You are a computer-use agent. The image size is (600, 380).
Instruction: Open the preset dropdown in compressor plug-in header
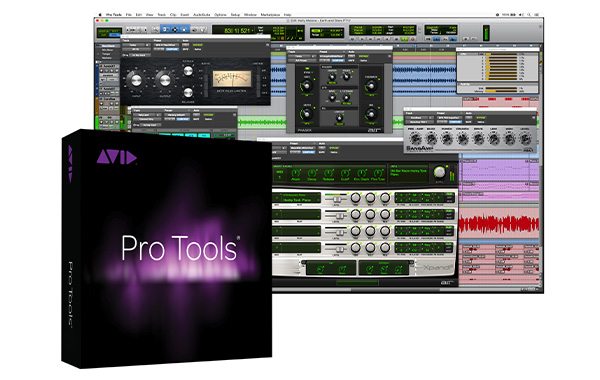click(166, 45)
